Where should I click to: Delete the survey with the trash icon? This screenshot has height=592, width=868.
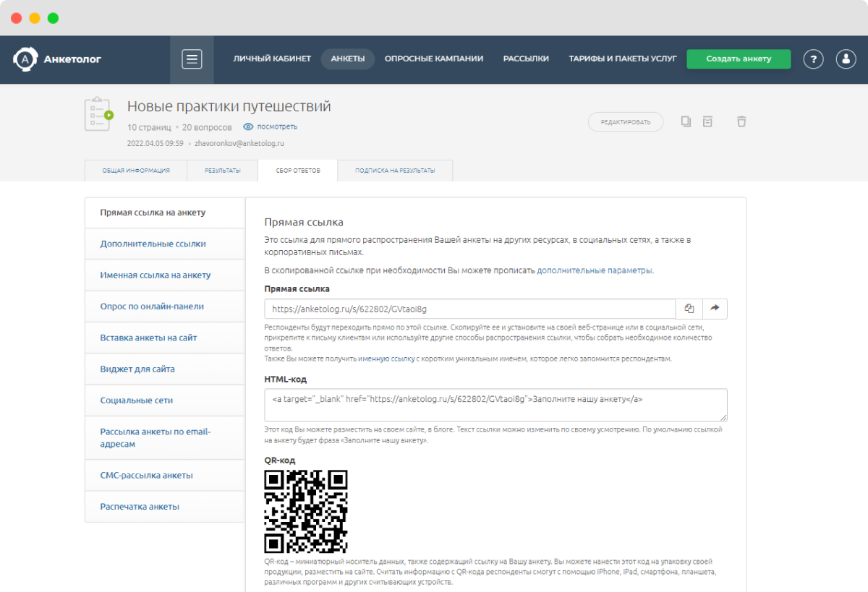(741, 121)
